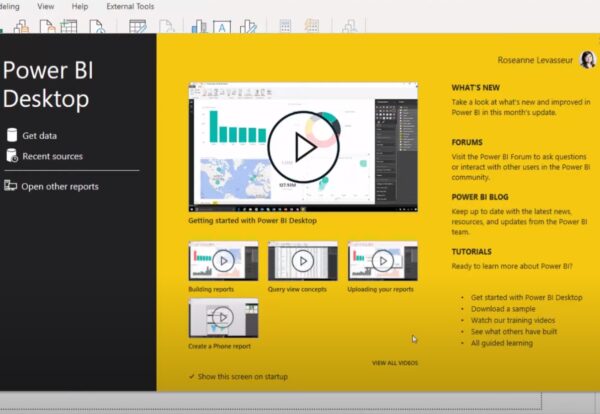
Task: Select the Get data option
Action: [x=39, y=135]
